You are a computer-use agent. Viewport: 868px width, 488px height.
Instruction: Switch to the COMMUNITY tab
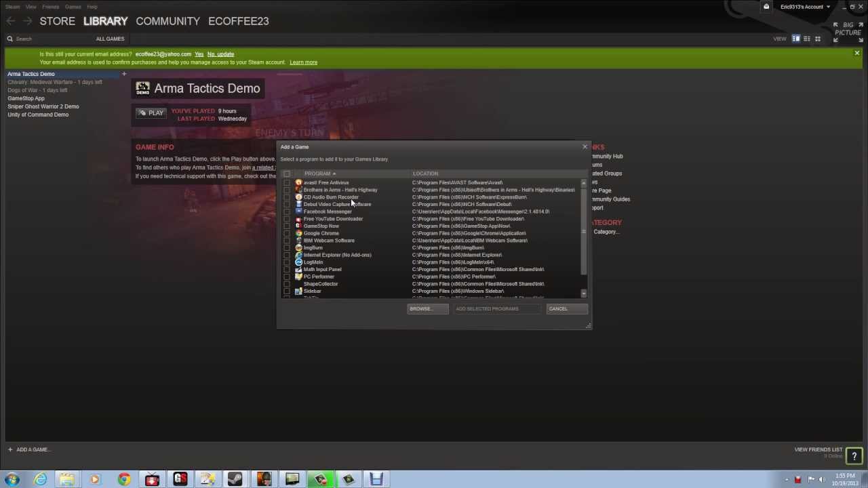tap(167, 21)
